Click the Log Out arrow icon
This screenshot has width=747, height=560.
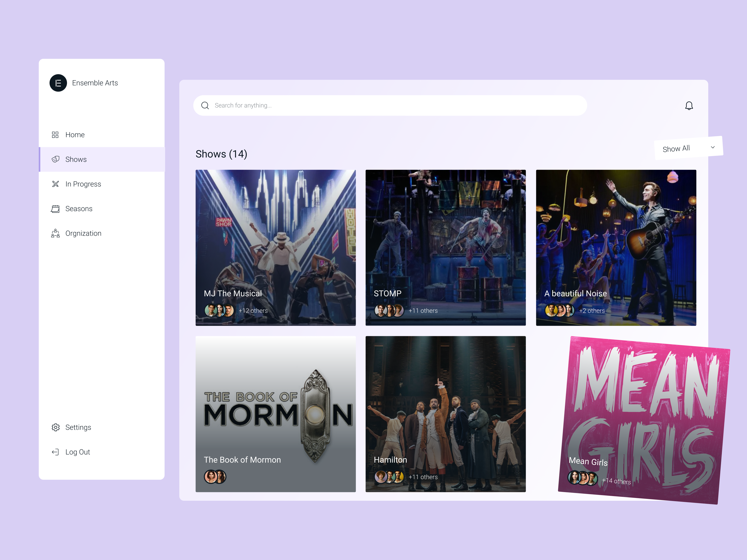55,452
